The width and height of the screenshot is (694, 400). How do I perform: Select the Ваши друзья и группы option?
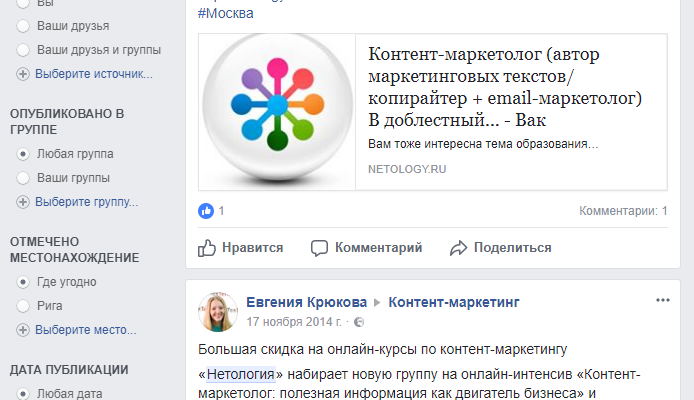[89, 50]
